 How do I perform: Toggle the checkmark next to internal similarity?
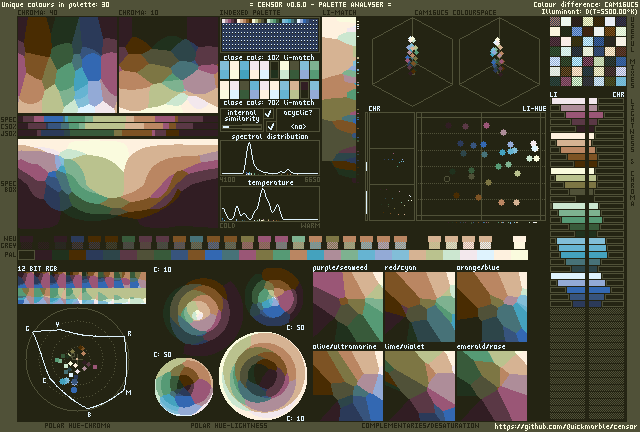[x=269, y=114]
